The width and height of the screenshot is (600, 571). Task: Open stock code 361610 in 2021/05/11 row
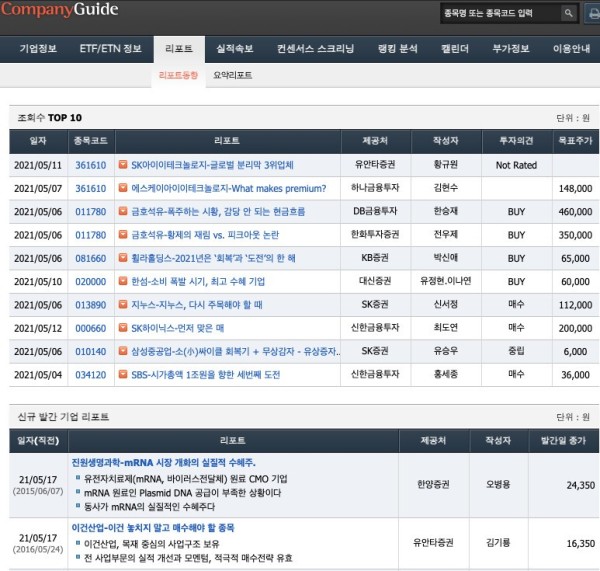point(91,165)
